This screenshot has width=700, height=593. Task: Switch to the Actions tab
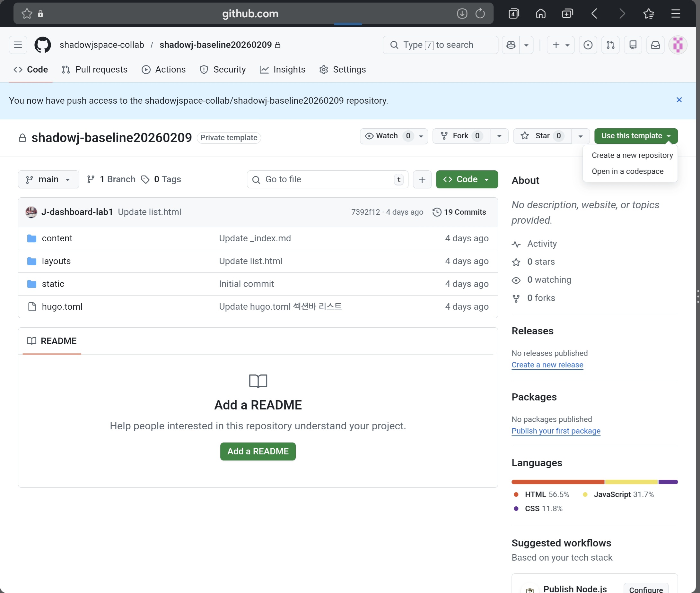pos(163,70)
